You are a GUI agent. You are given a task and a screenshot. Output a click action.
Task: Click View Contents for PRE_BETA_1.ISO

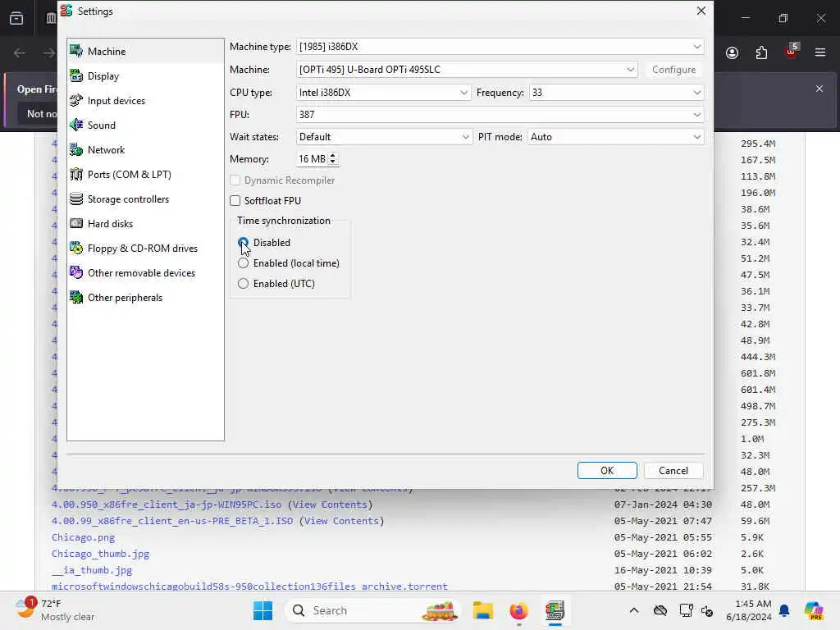[x=341, y=521]
